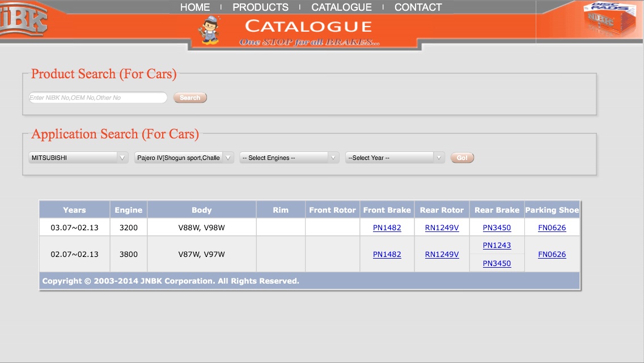Open the PRODUCTS menu item
Image resolution: width=644 pixels, height=363 pixels.
tap(260, 7)
